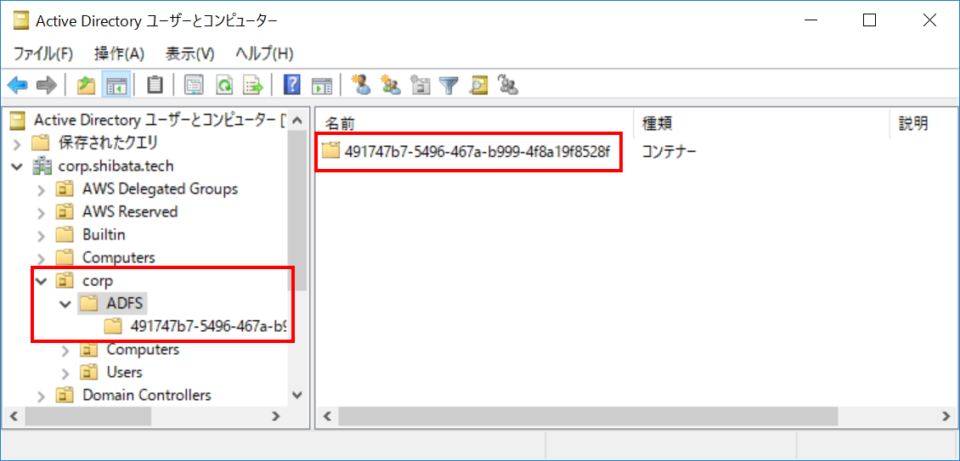Maximize the Active Directory window
960x461 pixels.
click(869, 21)
